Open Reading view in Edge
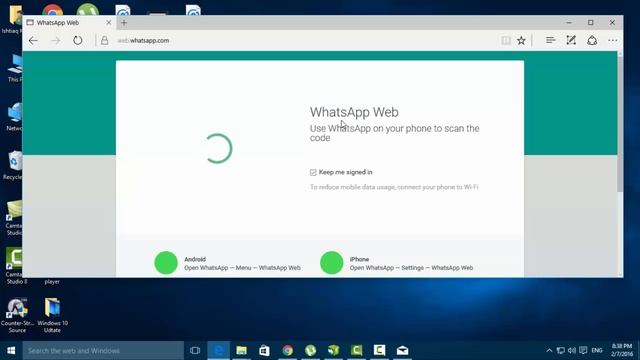This screenshot has width=640, height=360. [x=506, y=40]
